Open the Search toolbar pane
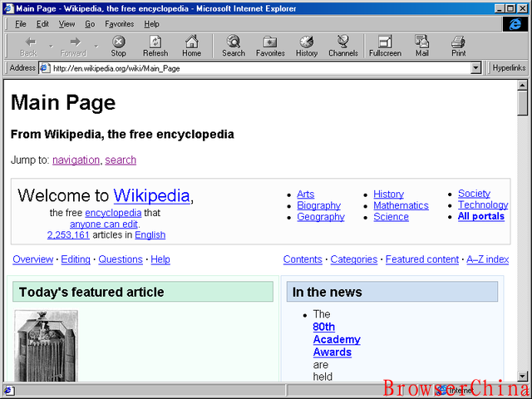 pyautogui.click(x=234, y=47)
